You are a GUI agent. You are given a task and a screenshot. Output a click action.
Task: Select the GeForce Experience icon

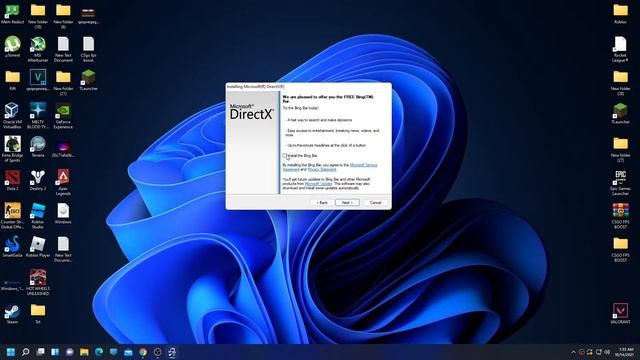[x=63, y=116]
